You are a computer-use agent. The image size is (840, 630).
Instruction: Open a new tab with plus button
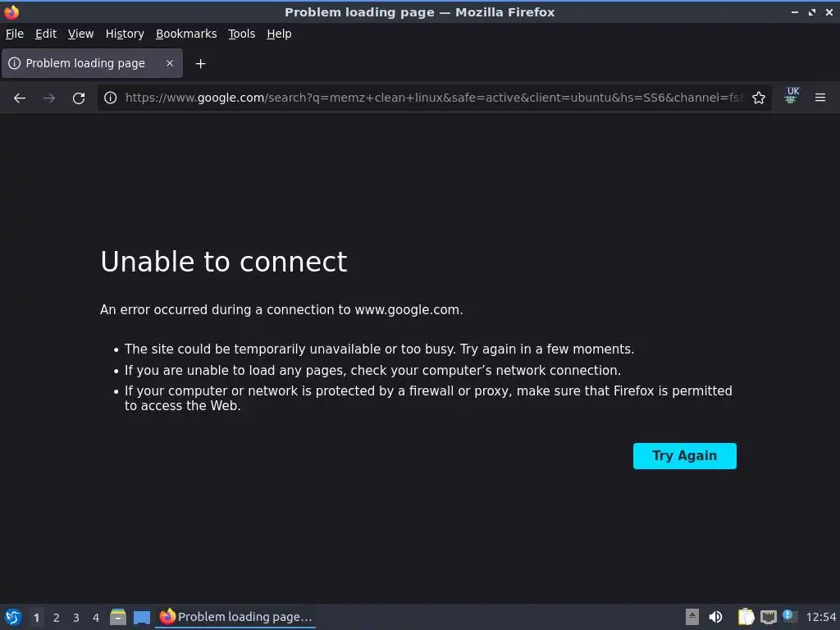click(200, 64)
